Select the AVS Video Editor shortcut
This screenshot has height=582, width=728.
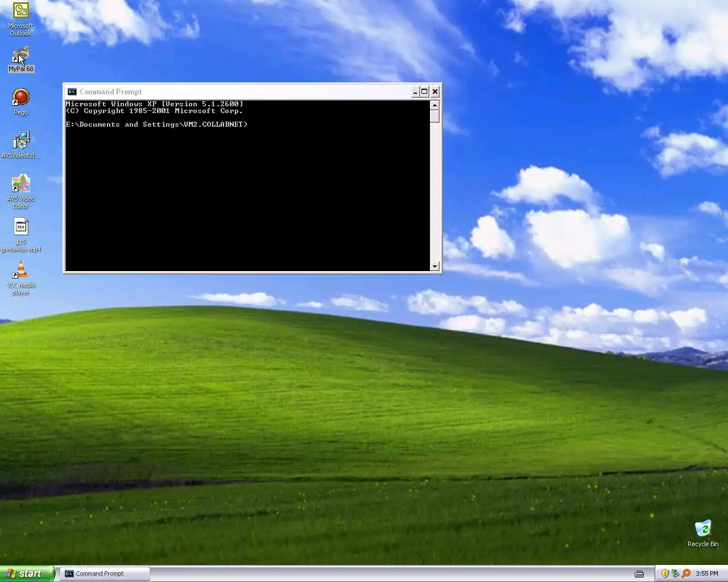(20, 192)
